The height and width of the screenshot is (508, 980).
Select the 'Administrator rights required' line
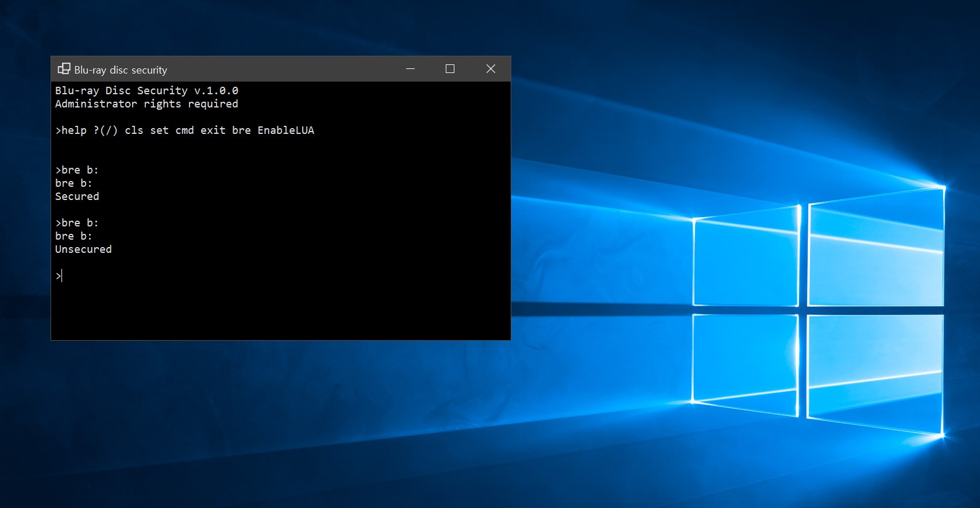(146, 104)
